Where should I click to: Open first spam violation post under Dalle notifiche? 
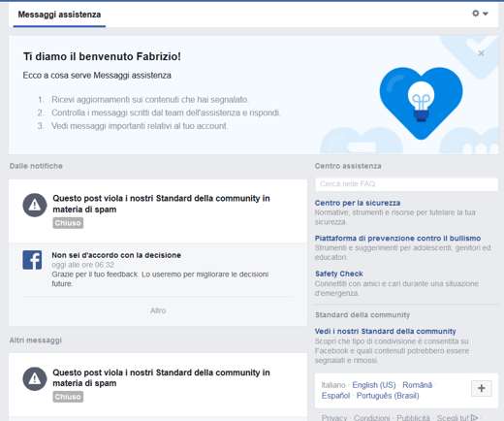point(161,204)
